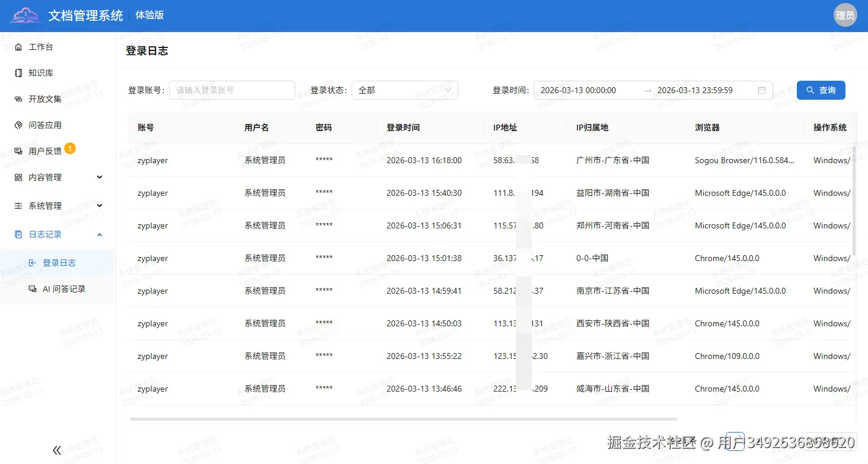Click the 工作台 home icon
This screenshot has width=868, height=464.
pyautogui.click(x=18, y=47)
